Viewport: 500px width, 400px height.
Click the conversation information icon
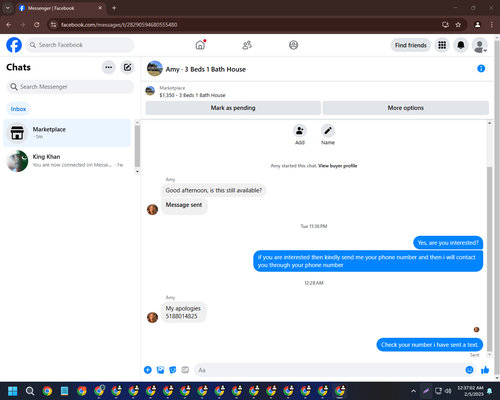[x=481, y=68]
